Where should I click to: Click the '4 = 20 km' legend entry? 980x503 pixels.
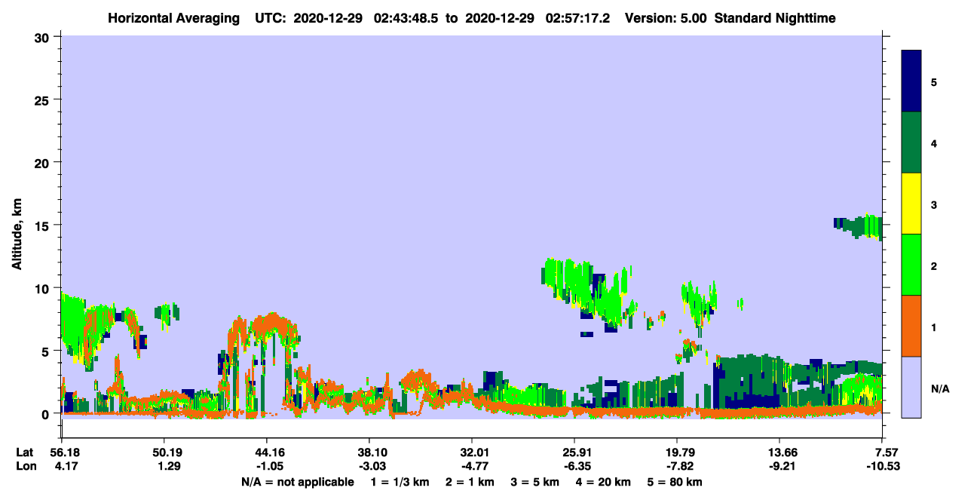click(603, 482)
